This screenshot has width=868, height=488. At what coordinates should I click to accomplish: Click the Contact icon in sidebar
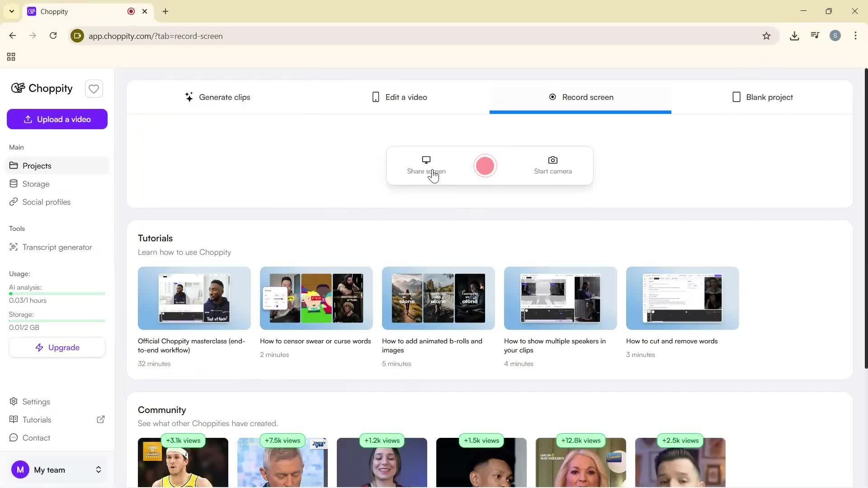14,437
